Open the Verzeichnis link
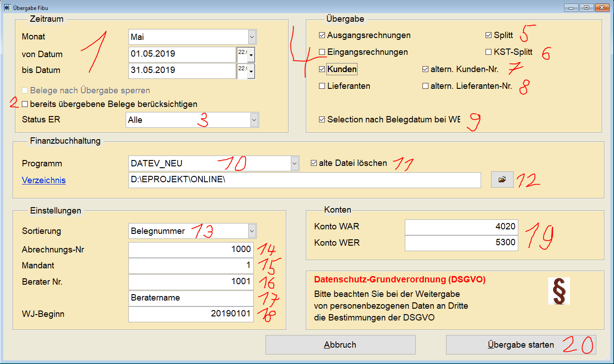The image size is (614, 364). [x=44, y=180]
